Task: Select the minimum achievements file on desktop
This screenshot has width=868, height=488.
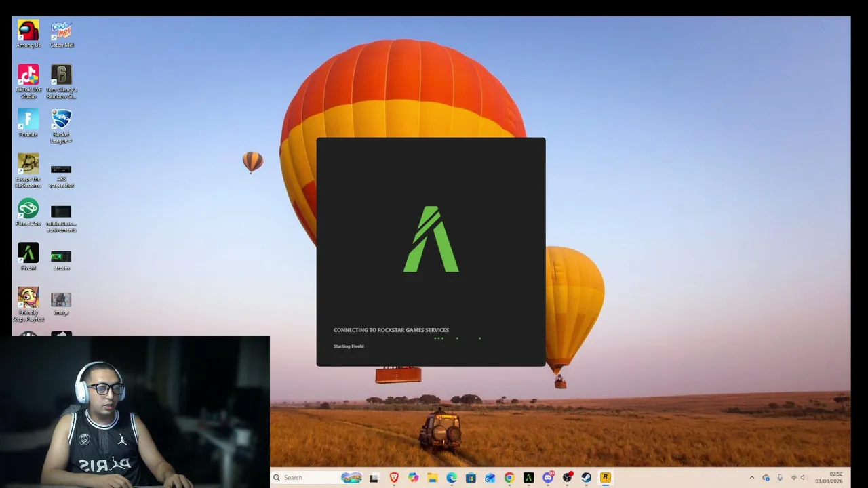Action: 61,218
